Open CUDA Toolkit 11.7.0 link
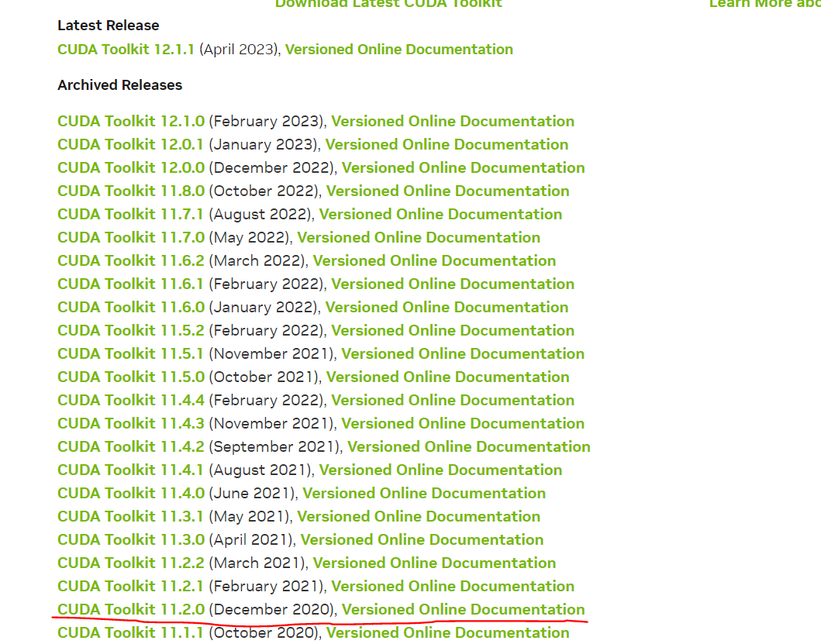 [131, 237]
